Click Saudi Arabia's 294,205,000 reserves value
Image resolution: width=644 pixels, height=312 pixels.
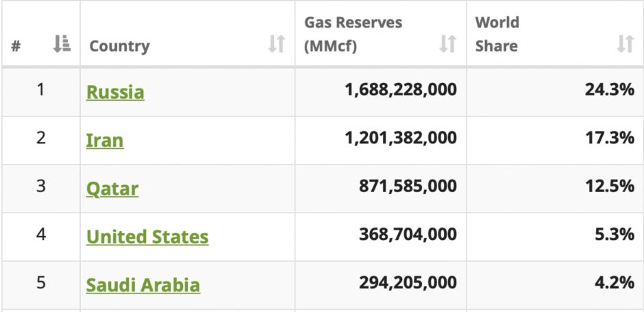[x=408, y=283]
